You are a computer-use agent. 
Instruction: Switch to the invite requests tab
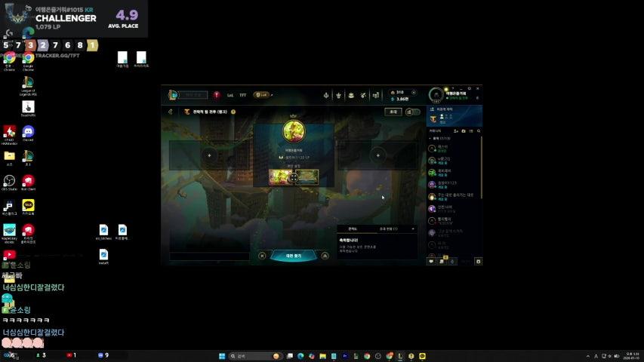[x=388, y=229]
